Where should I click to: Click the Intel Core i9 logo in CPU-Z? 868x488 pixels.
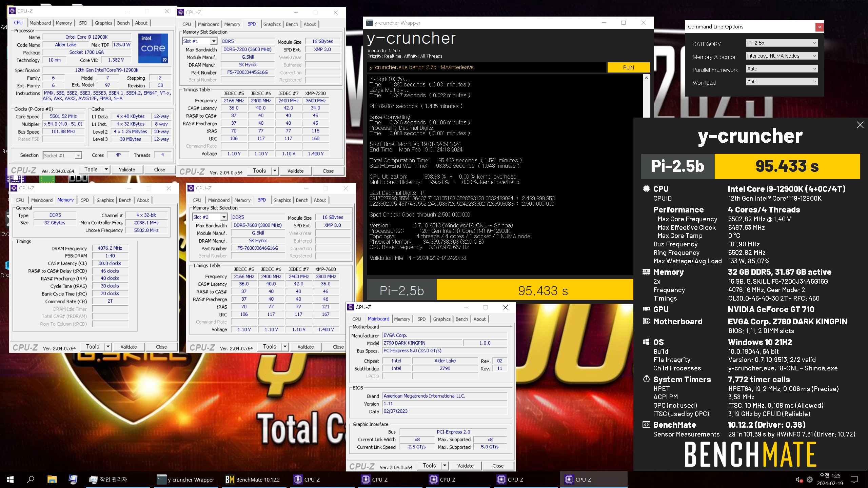(153, 48)
